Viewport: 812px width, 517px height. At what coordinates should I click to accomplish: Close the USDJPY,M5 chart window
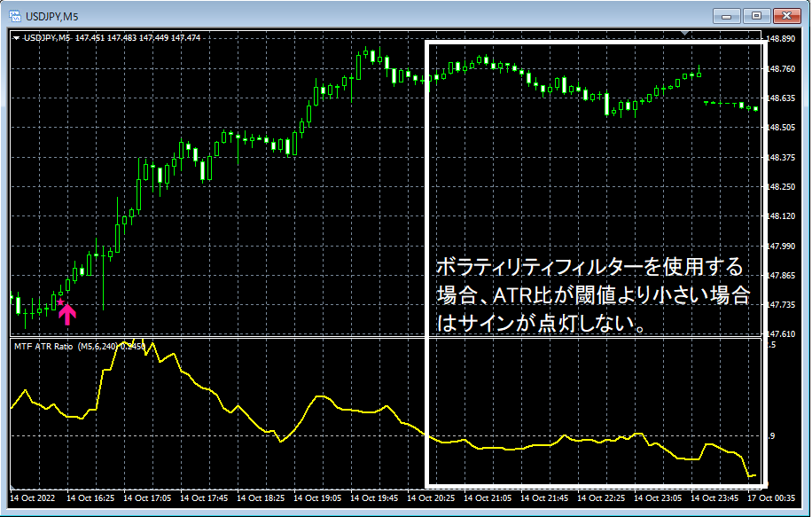(786, 16)
